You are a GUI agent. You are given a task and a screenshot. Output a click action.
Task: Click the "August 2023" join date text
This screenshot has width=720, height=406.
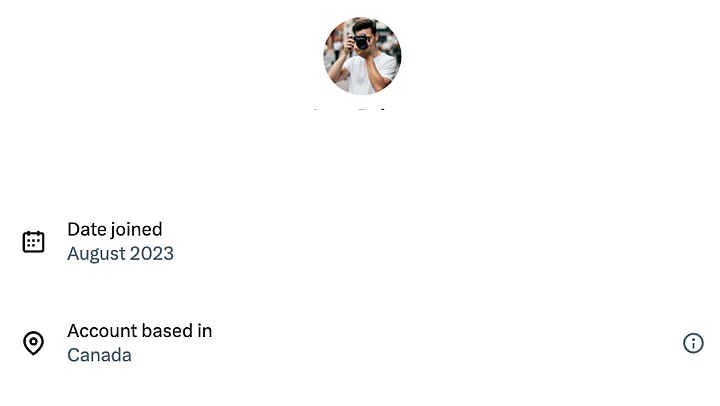click(x=120, y=254)
